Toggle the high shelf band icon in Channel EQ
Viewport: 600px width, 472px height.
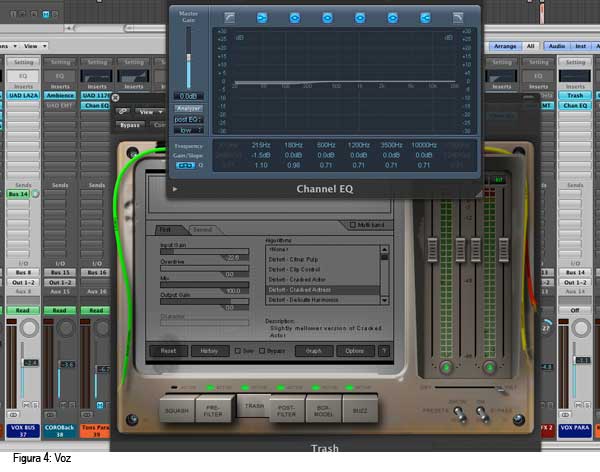[x=425, y=18]
